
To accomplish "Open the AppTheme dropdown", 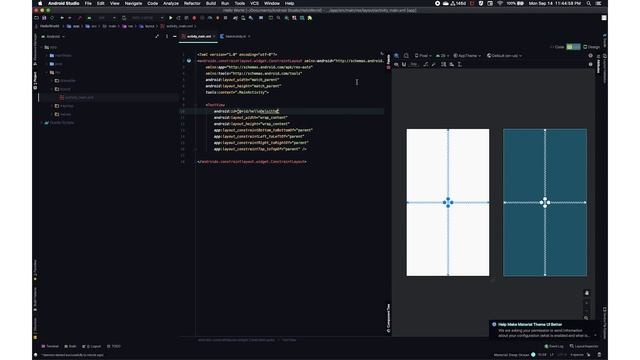I will pos(467,56).
